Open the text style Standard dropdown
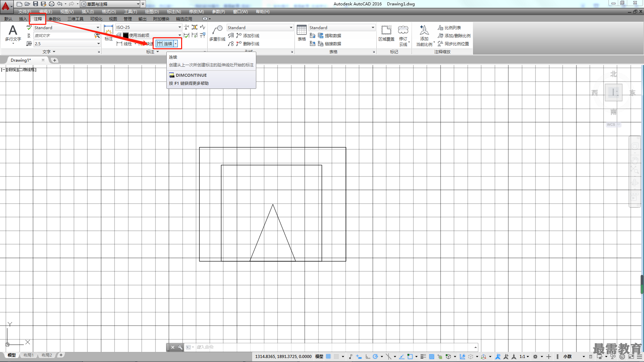Viewport: 644px width, 362px height. pyautogui.click(x=67, y=27)
